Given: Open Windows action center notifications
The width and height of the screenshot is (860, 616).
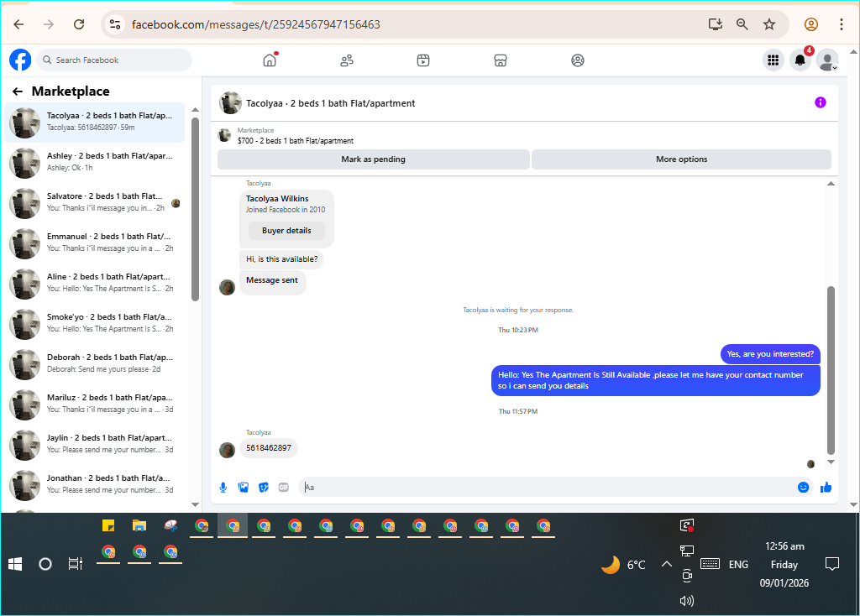Looking at the screenshot, I should click(832, 564).
